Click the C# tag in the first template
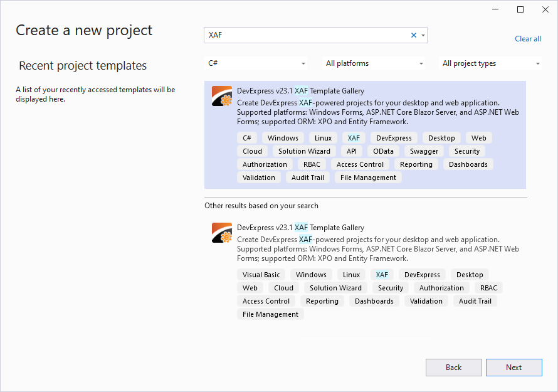This screenshot has height=392, width=558. [x=246, y=138]
